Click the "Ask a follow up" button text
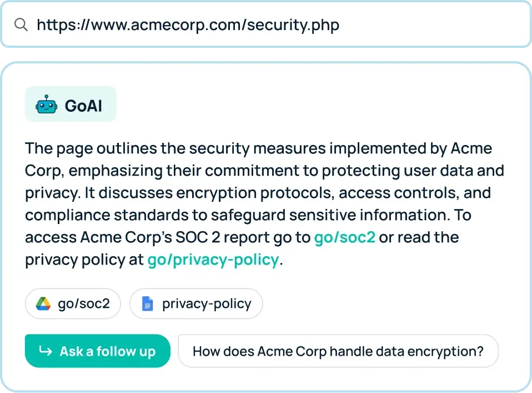Screen dimensions: 532x393 [x=108, y=351]
